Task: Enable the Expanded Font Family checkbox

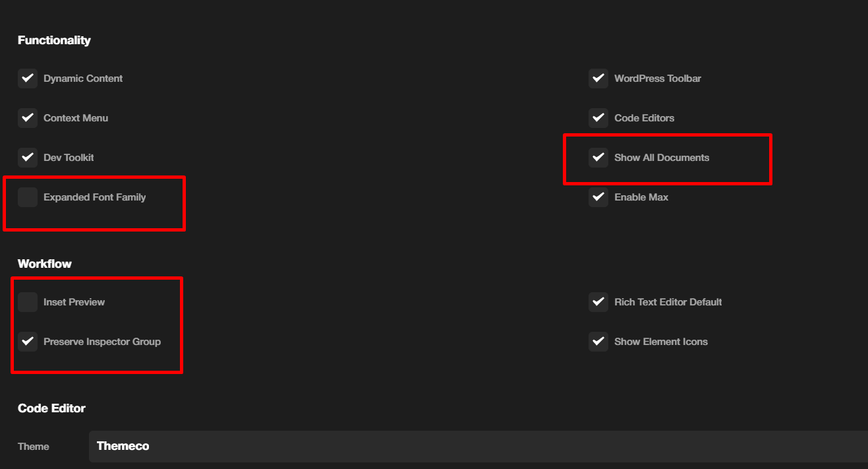Action: point(28,197)
